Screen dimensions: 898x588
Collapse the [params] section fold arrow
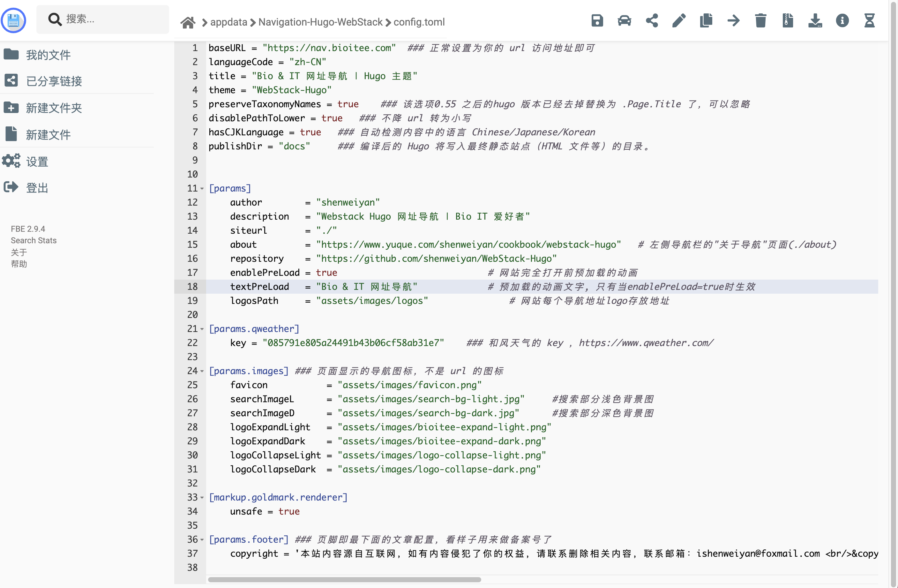click(x=202, y=189)
